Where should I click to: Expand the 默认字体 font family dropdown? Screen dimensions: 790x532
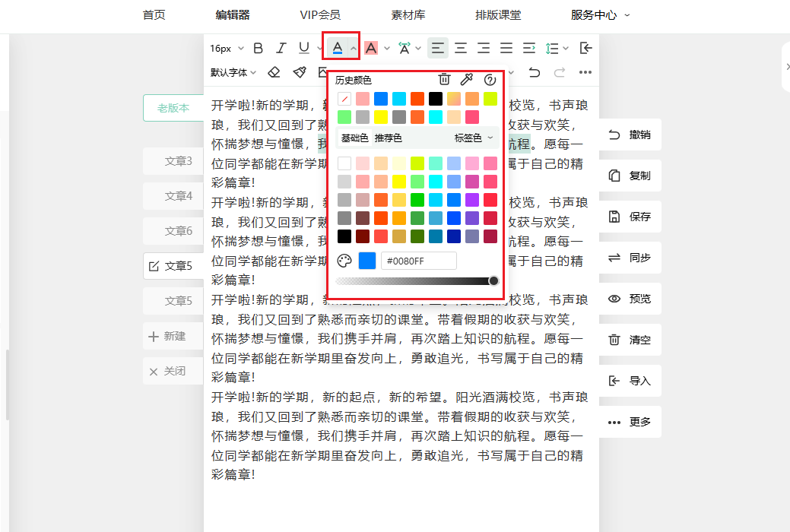pyautogui.click(x=233, y=72)
